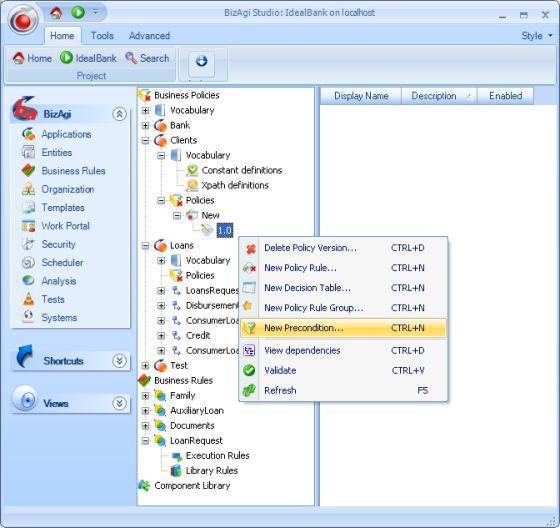The height and width of the screenshot is (528, 560).
Task: Click the Enabled column header
Action: coord(505,96)
